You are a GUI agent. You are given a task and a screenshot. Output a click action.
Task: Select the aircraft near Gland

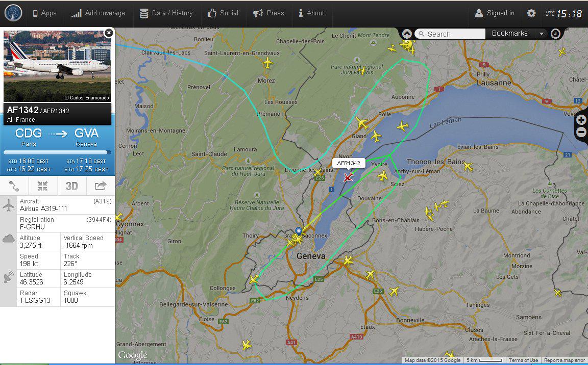(x=362, y=123)
